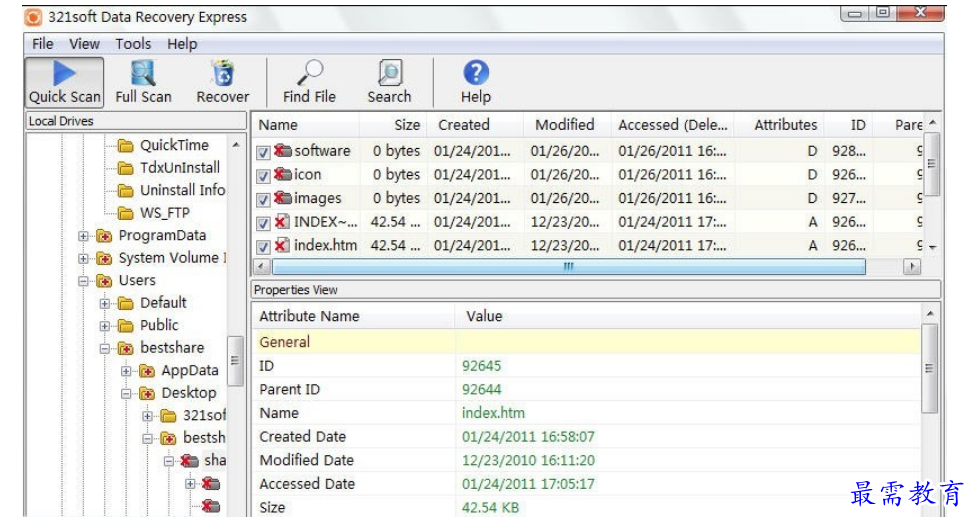972x525 pixels.
Task: Start a Quick Scan
Action: point(64,82)
